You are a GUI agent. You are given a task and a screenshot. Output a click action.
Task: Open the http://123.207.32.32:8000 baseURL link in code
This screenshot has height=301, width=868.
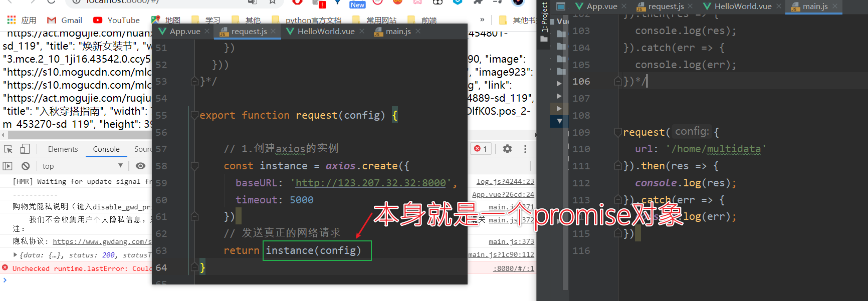pyautogui.click(x=370, y=183)
